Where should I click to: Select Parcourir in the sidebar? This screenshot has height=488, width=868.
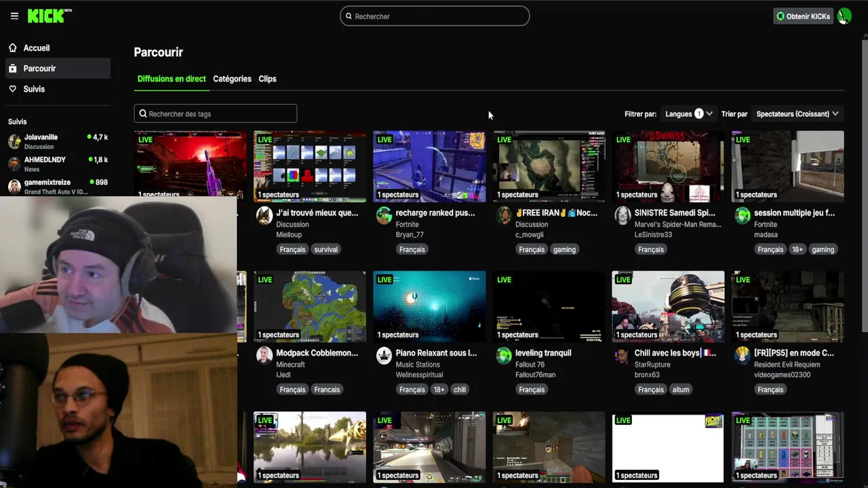58,68
